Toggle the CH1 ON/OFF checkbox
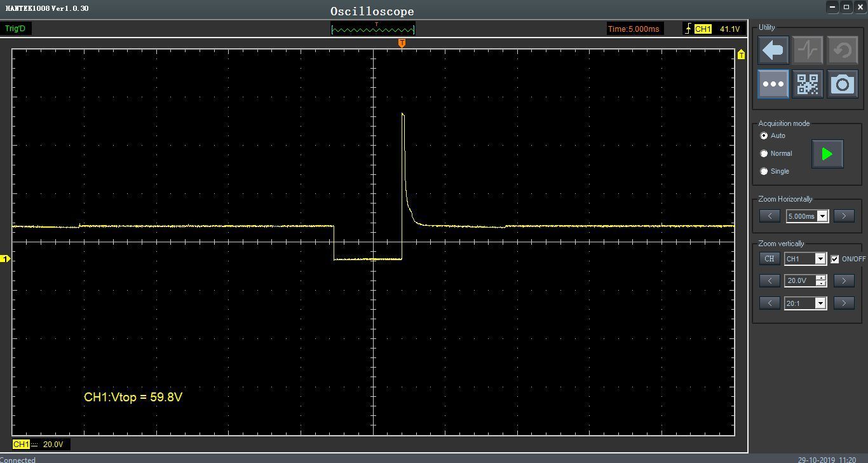 (x=835, y=259)
